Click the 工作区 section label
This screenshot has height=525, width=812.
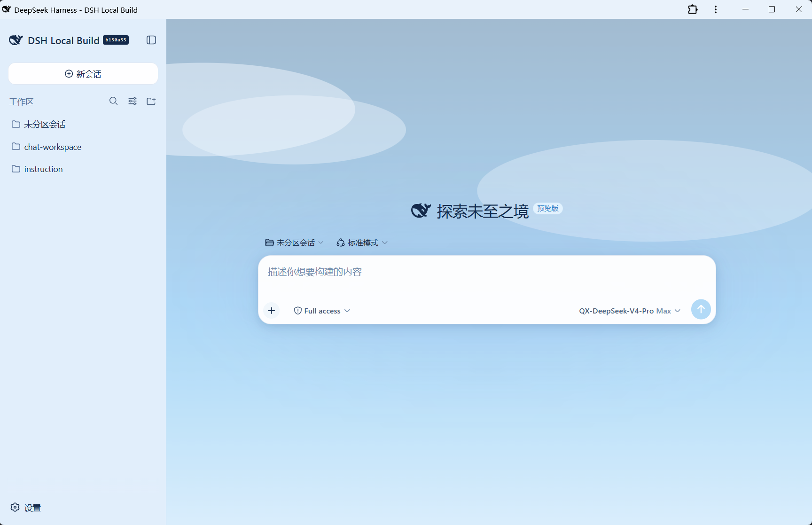(22, 102)
